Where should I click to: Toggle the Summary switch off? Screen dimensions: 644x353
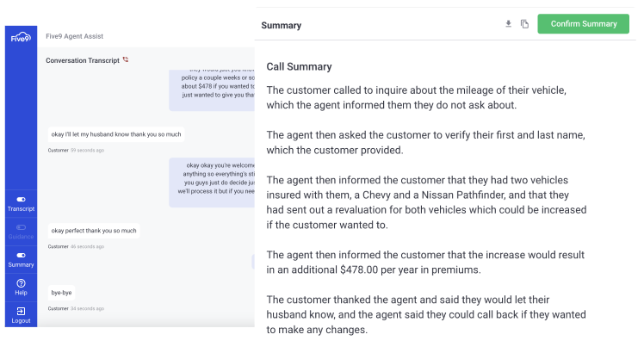(21, 255)
